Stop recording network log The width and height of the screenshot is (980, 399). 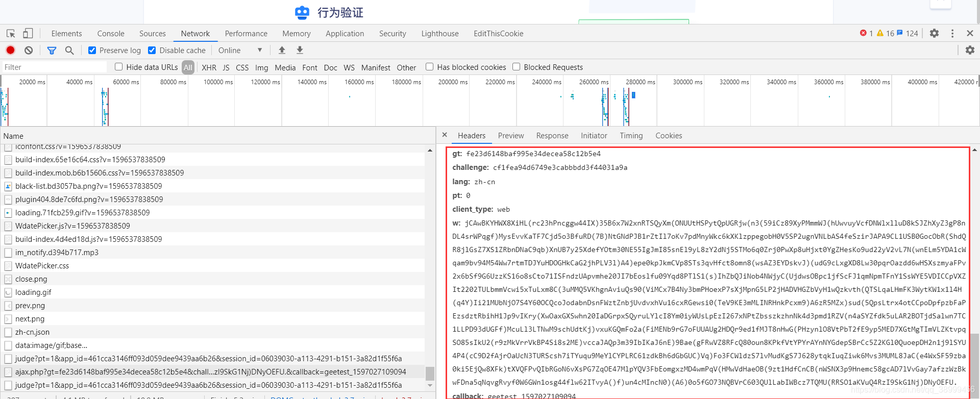10,50
